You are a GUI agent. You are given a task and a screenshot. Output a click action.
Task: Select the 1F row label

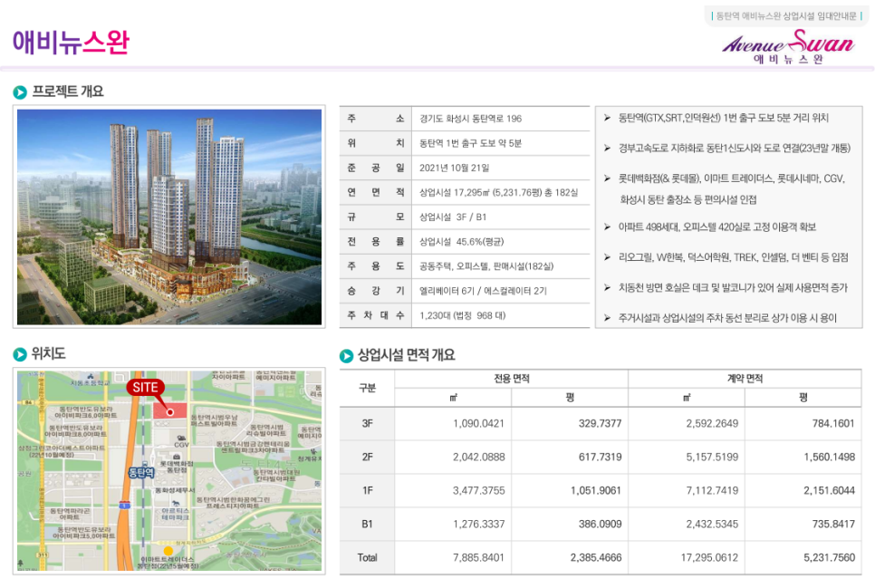(367, 491)
